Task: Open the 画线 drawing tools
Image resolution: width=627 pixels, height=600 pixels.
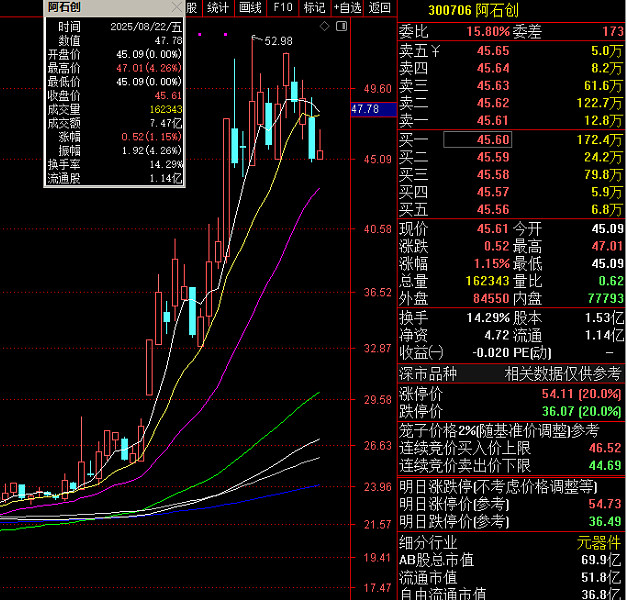Action: click(250, 7)
